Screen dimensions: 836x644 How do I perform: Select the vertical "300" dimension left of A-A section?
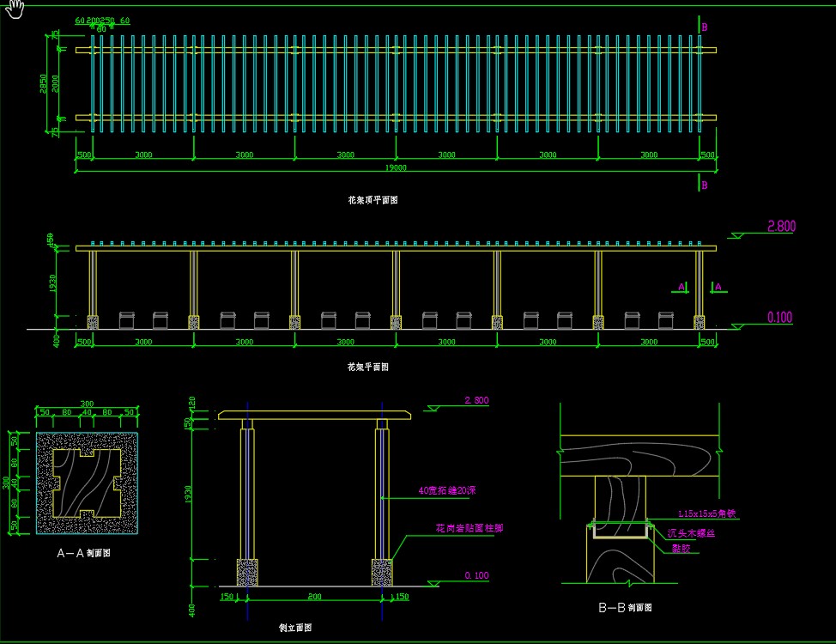point(5,483)
